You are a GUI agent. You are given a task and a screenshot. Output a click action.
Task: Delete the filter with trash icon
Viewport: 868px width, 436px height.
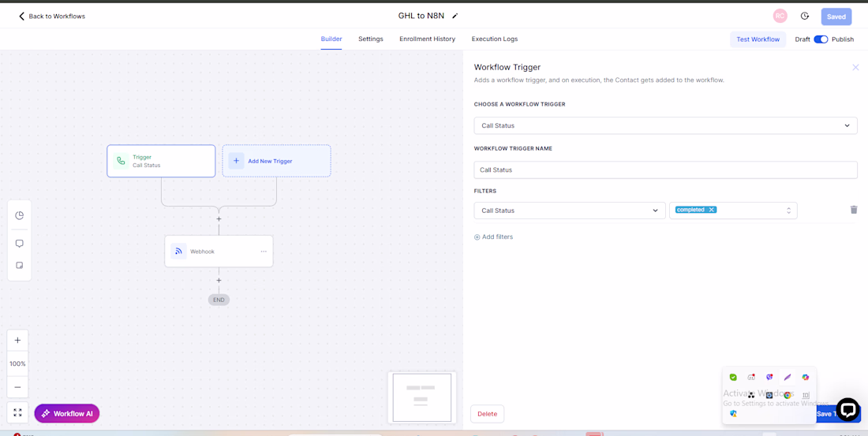854,210
